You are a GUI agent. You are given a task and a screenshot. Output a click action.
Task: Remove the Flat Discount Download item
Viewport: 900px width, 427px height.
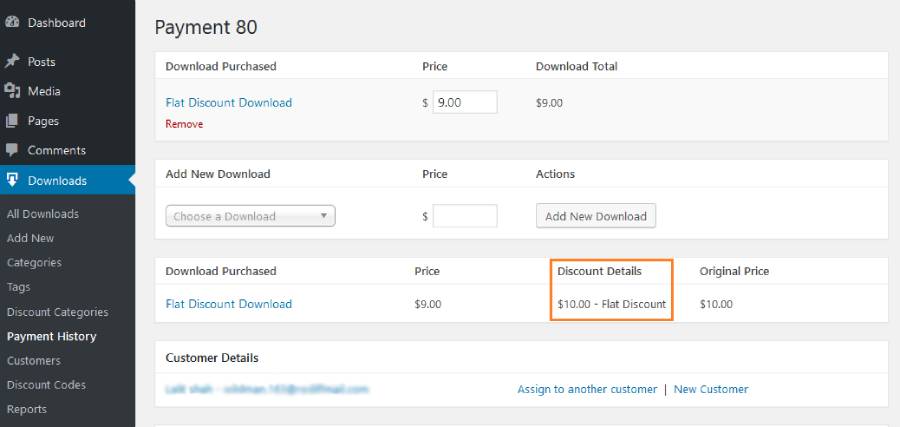pos(184,124)
